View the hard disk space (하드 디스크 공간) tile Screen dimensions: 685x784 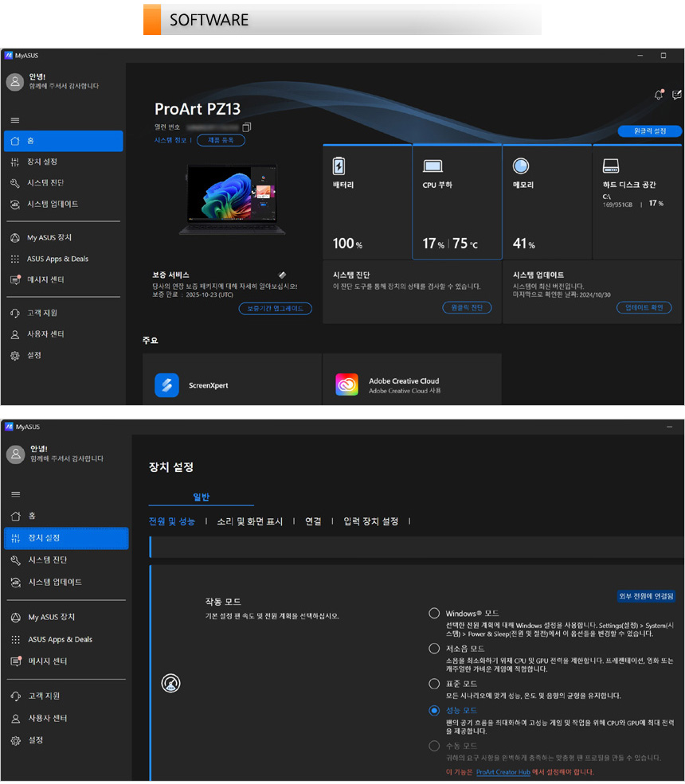coord(636,202)
